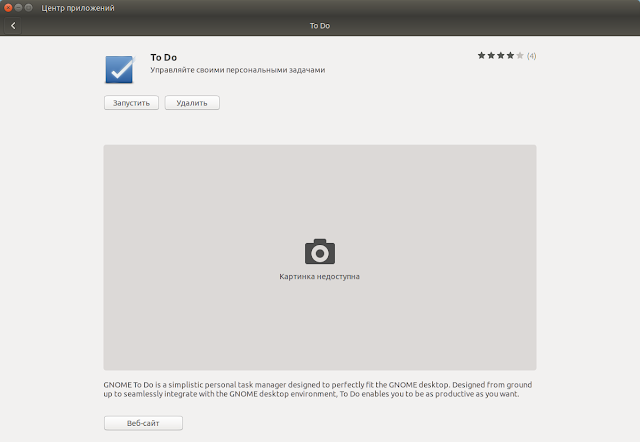This screenshot has height=442, width=640.
Task: Launch the app with Запустить
Action: coord(131,103)
